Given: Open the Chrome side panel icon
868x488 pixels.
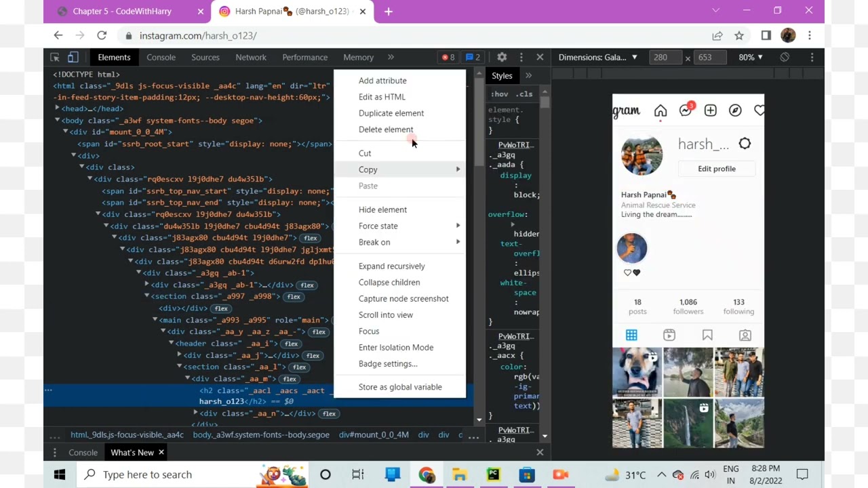Looking at the screenshot, I should 766,35.
